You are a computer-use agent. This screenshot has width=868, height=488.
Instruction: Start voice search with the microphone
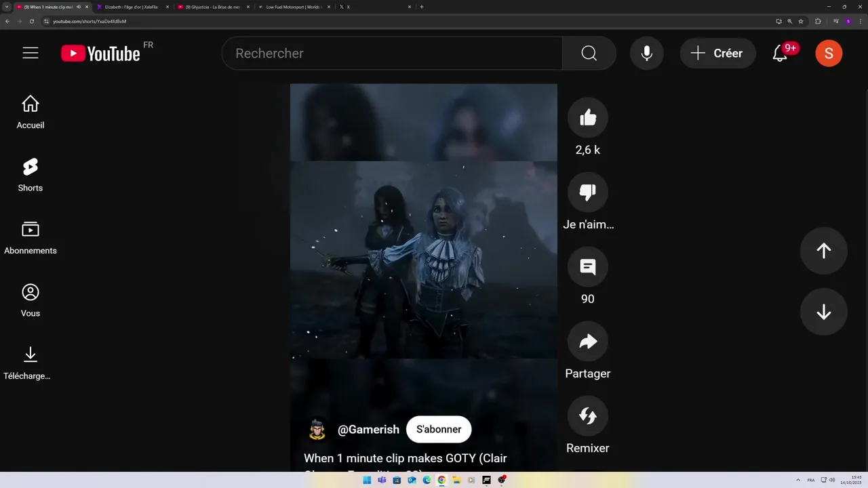647,54
